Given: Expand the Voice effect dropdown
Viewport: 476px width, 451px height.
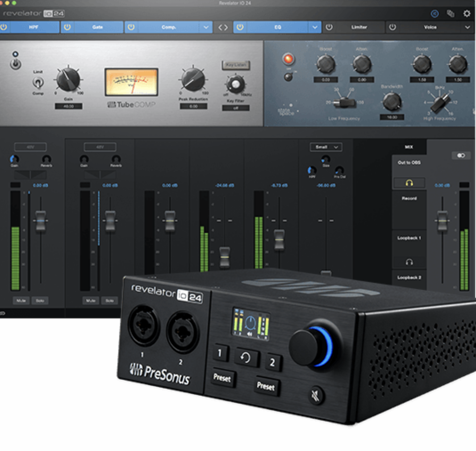Looking at the screenshot, I should pyautogui.click(x=468, y=27).
